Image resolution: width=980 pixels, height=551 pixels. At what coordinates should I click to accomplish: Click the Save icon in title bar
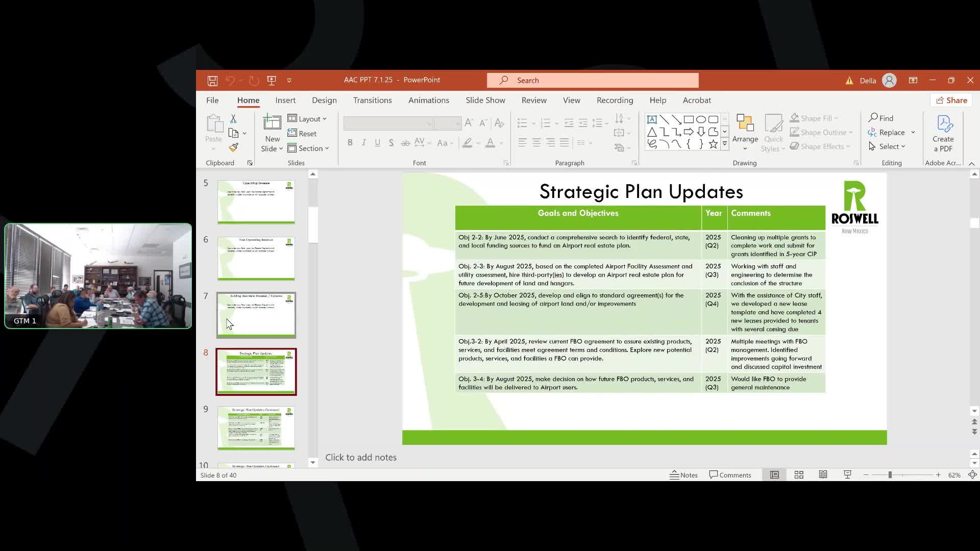pyautogui.click(x=212, y=81)
